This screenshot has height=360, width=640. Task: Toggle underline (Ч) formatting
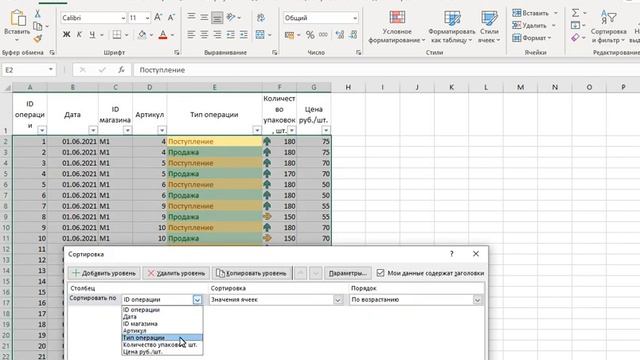(x=92, y=35)
